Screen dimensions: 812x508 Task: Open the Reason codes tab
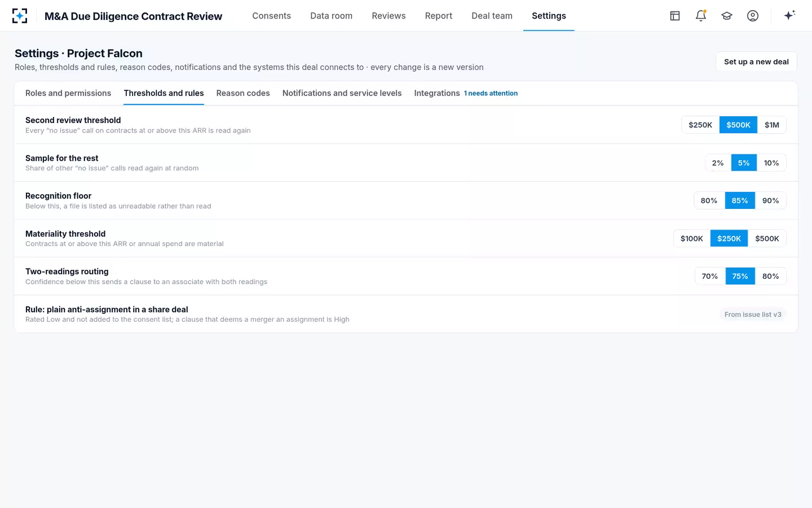pyautogui.click(x=243, y=93)
